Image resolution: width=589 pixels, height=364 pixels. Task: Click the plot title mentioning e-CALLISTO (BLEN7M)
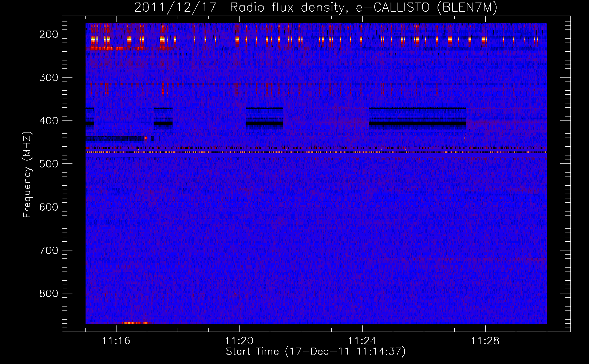[316, 7]
